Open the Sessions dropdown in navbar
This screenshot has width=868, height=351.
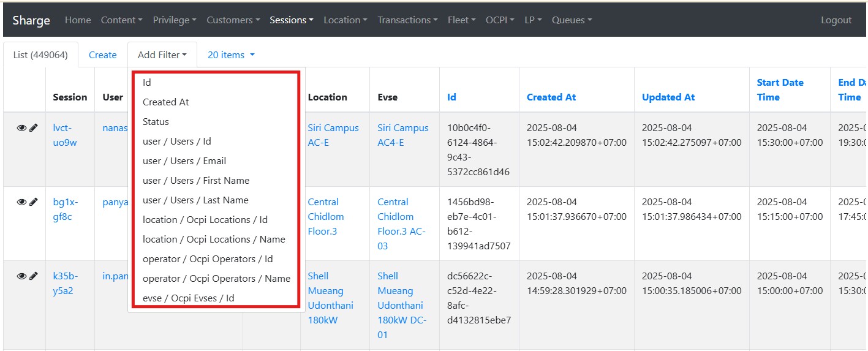coord(291,20)
